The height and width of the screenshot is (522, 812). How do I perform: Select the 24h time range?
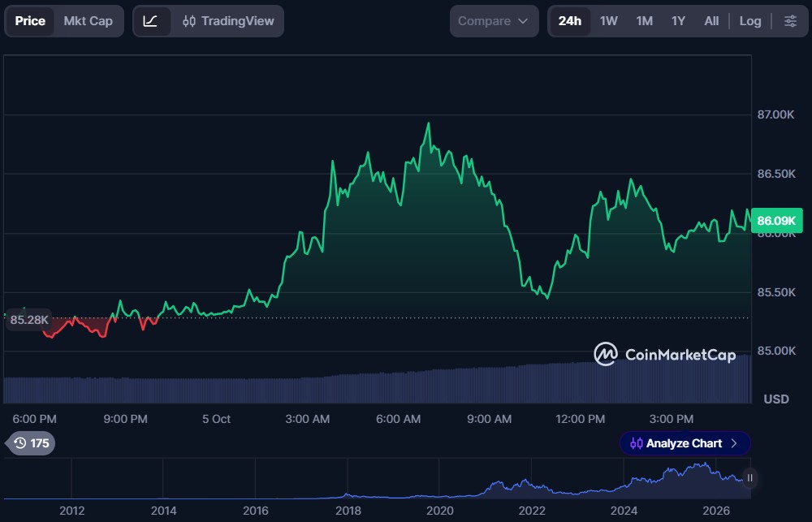(x=570, y=21)
